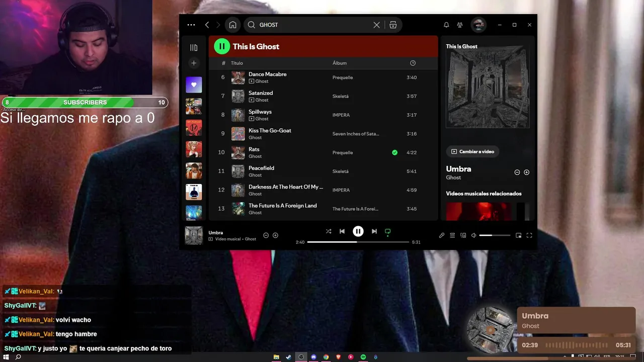The image size is (644, 362).
Task: Open the notifications bell
Action: coord(446,25)
